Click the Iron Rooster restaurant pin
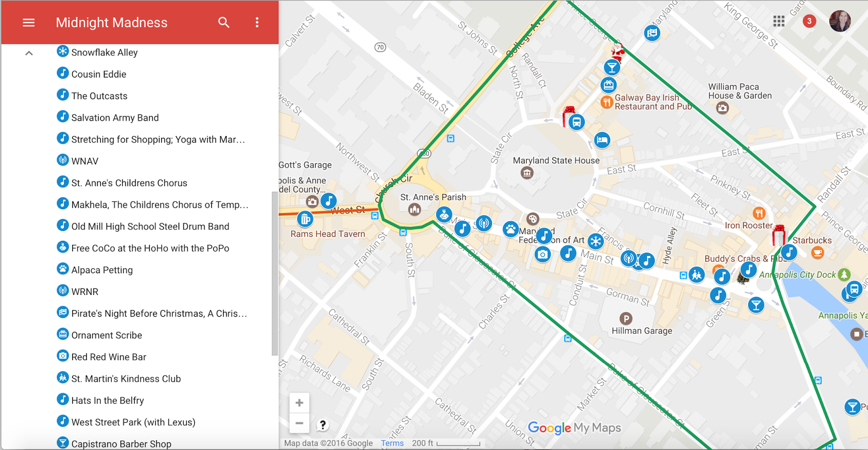Viewport: 868px width, 450px height. point(759,213)
